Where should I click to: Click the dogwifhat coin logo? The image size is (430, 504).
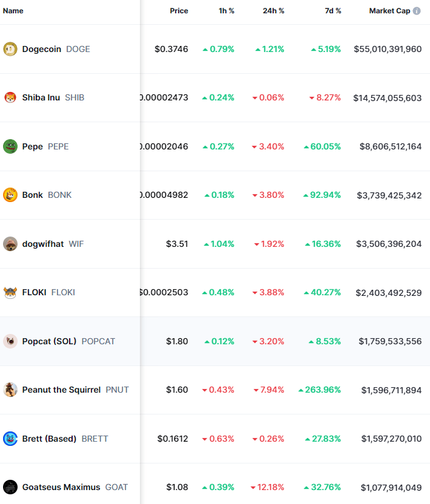10,244
